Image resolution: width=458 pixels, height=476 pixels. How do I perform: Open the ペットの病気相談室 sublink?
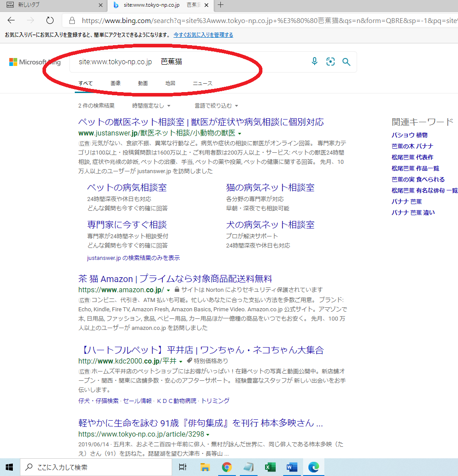point(127,188)
